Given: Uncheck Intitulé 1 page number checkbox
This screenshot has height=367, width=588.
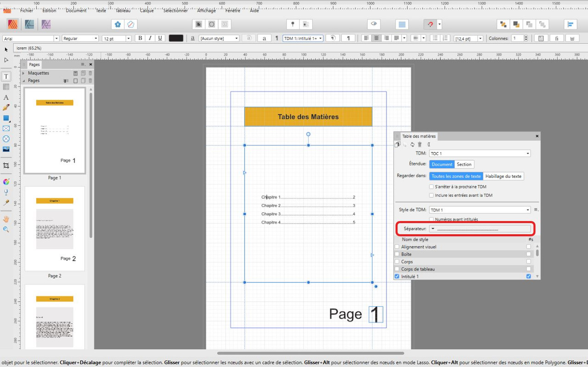Looking at the screenshot, I should click(x=529, y=276).
